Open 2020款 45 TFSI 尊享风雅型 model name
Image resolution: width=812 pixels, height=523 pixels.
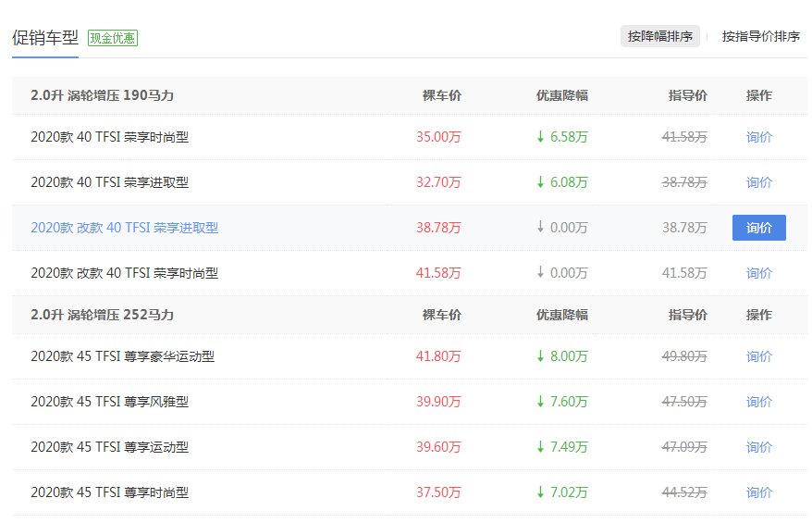(109, 402)
